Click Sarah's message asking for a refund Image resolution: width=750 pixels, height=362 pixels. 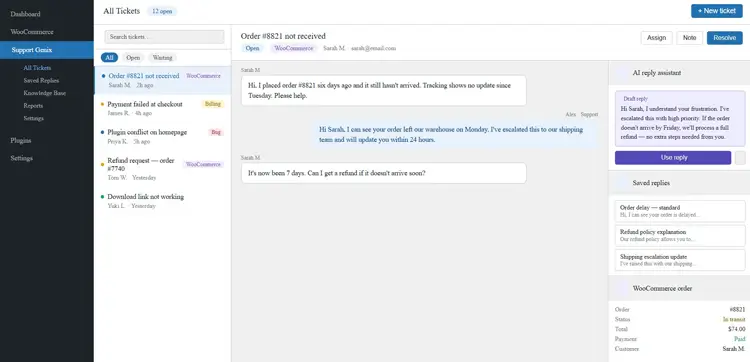point(384,173)
